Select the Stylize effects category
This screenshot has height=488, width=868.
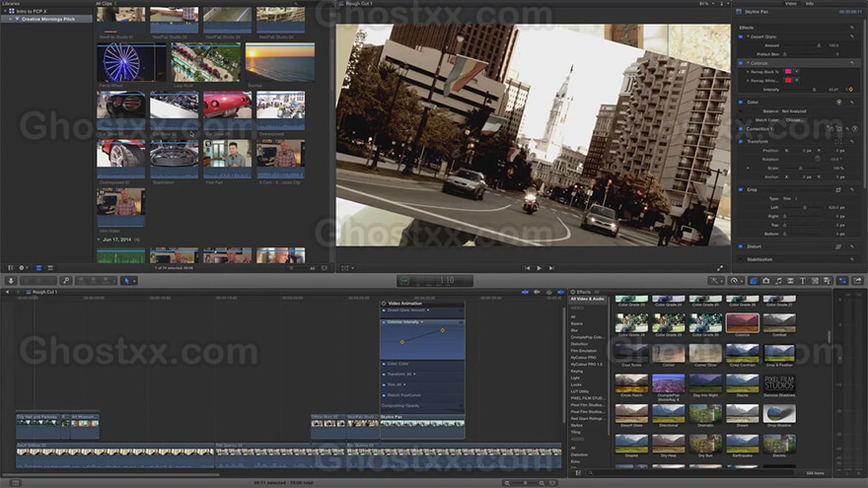[576, 426]
